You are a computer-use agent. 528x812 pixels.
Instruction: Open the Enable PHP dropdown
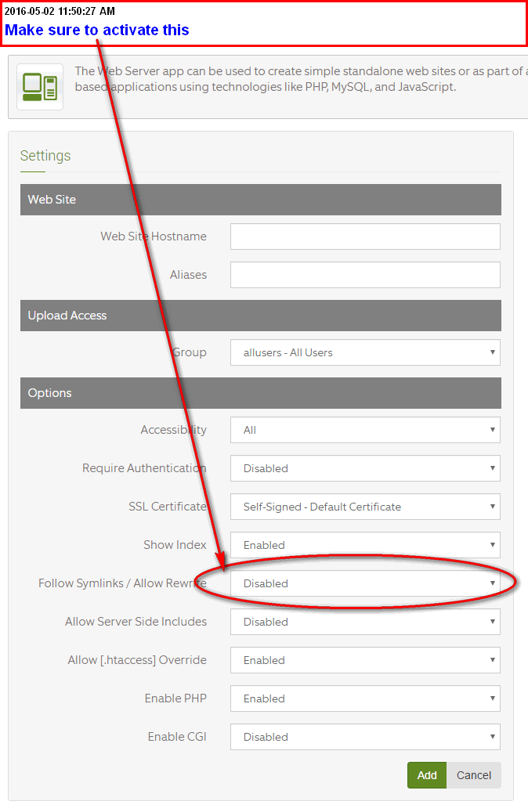coord(365,698)
